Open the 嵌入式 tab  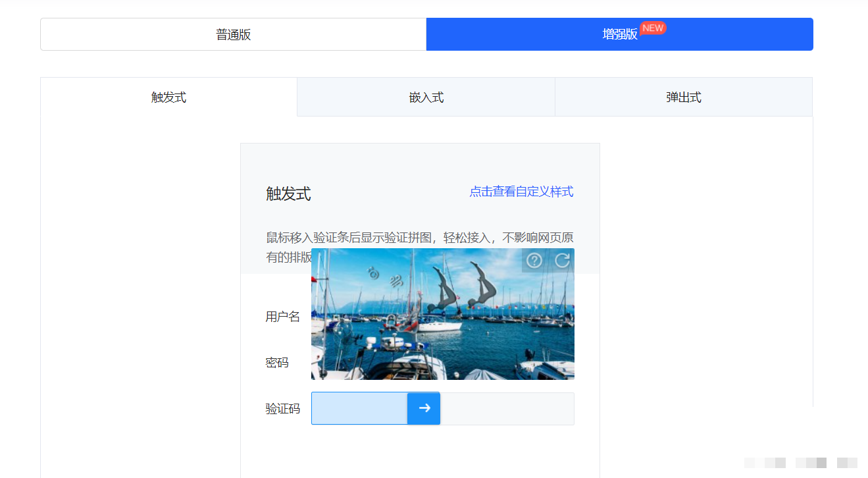[426, 97]
